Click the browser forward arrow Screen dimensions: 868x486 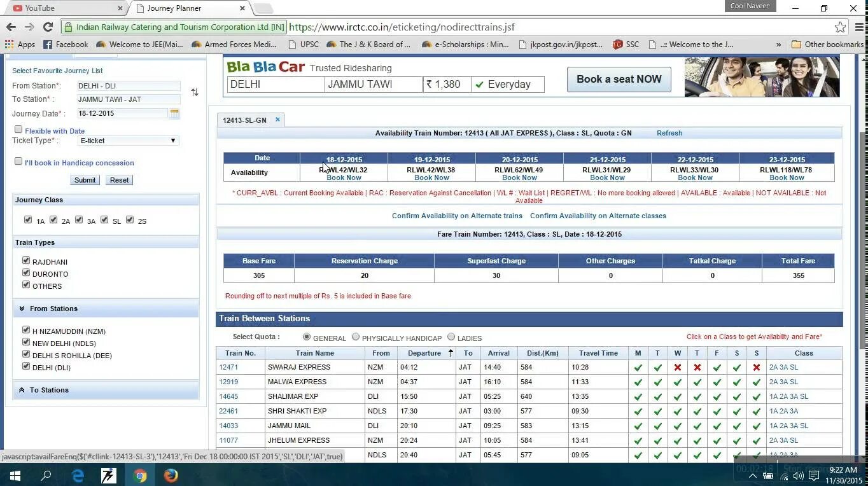pos(29,27)
